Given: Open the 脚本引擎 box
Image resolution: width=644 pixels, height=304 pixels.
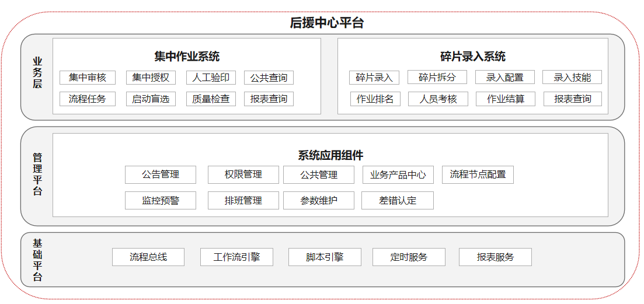Looking at the screenshot, I should point(325,257).
